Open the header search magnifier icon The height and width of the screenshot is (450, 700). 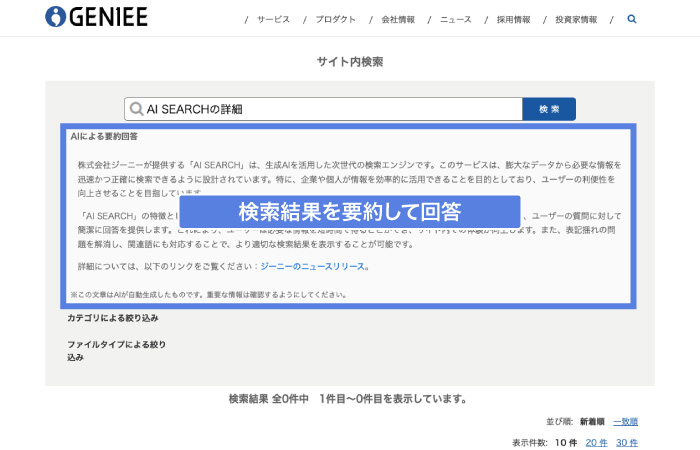(632, 19)
